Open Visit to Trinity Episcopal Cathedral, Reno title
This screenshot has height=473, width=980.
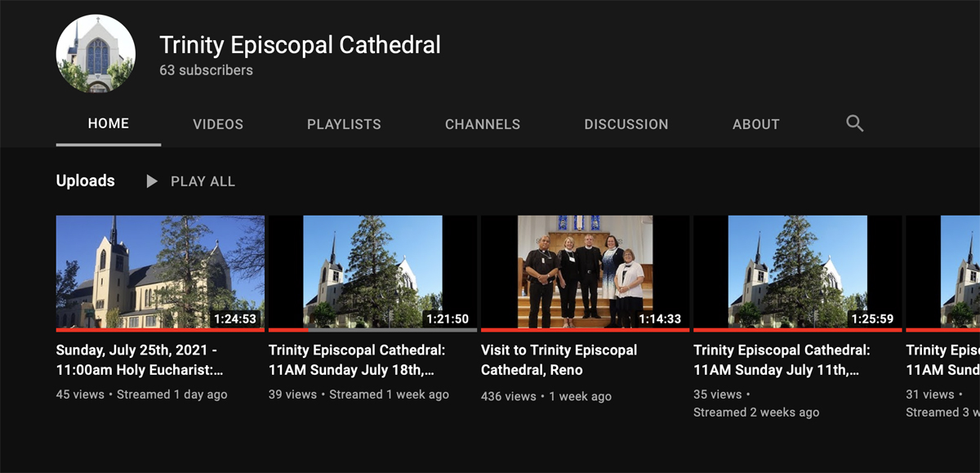[559, 360]
